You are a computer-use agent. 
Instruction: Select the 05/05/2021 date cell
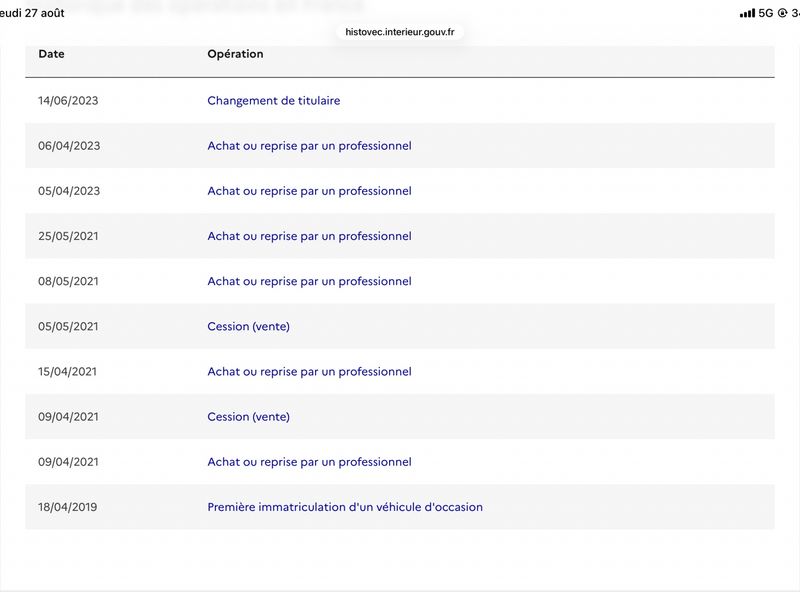tap(68, 327)
